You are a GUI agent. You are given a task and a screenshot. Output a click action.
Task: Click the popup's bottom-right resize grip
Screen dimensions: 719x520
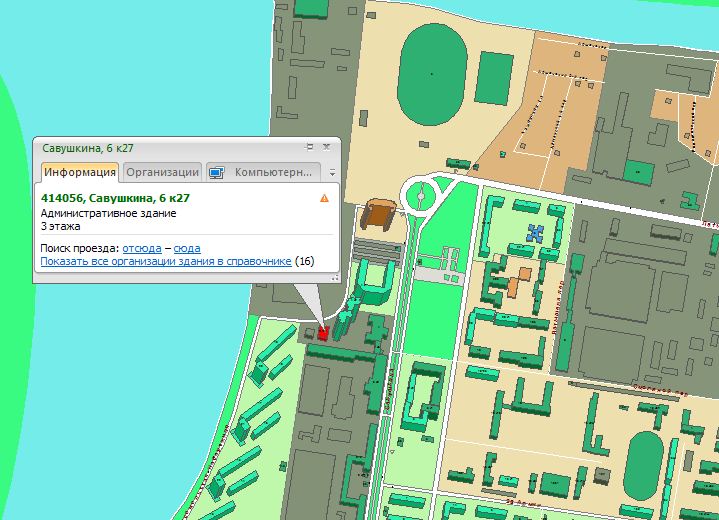pos(334,279)
